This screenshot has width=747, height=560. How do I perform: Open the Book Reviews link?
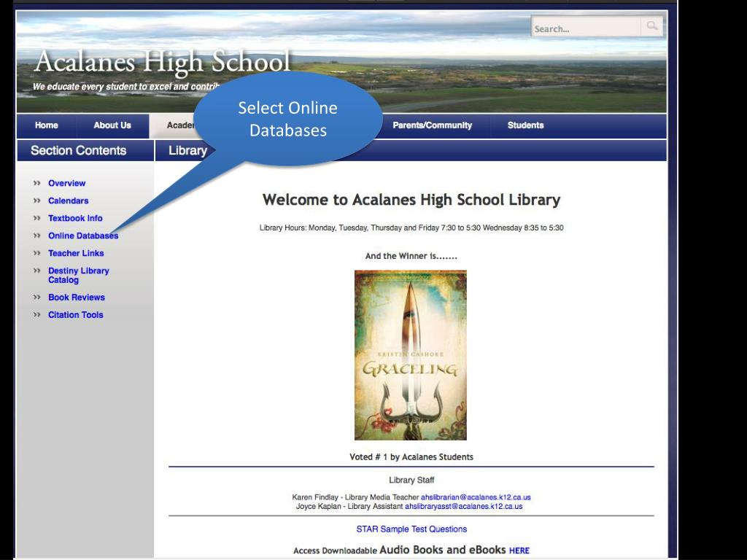[x=76, y=297]
